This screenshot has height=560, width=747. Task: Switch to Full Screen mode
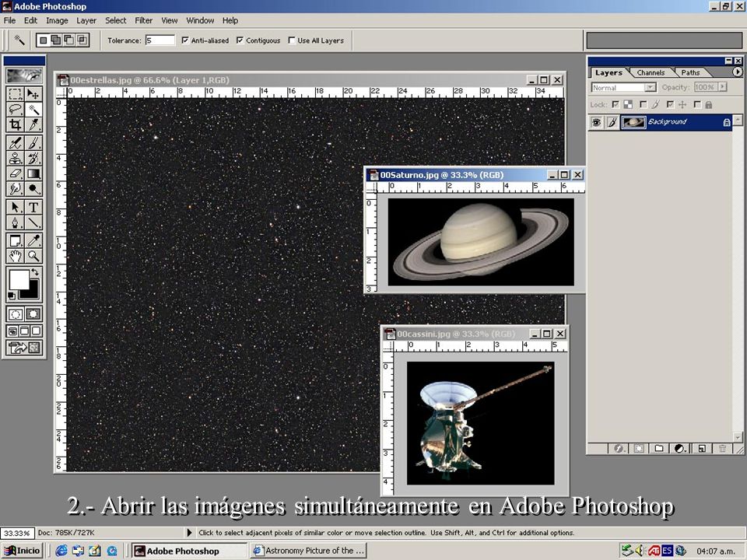pyautogui.click(x=36, y=331)
